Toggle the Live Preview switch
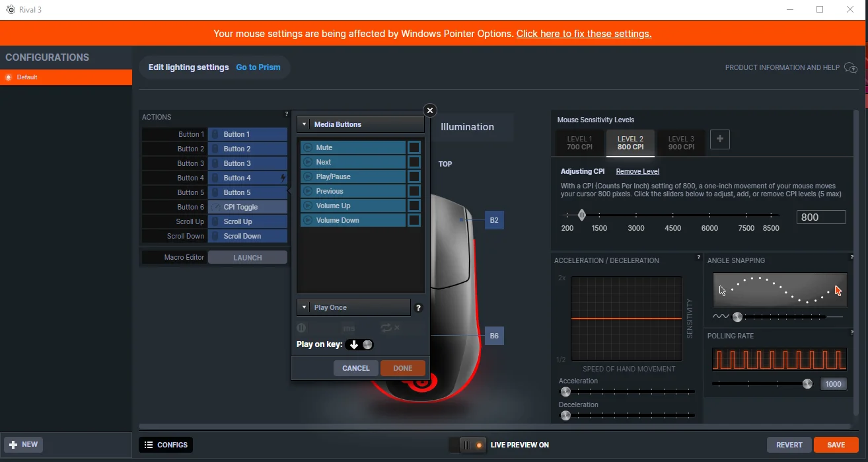Image resolution: width=868 pixels, height=462 pixels. point(468,445)
